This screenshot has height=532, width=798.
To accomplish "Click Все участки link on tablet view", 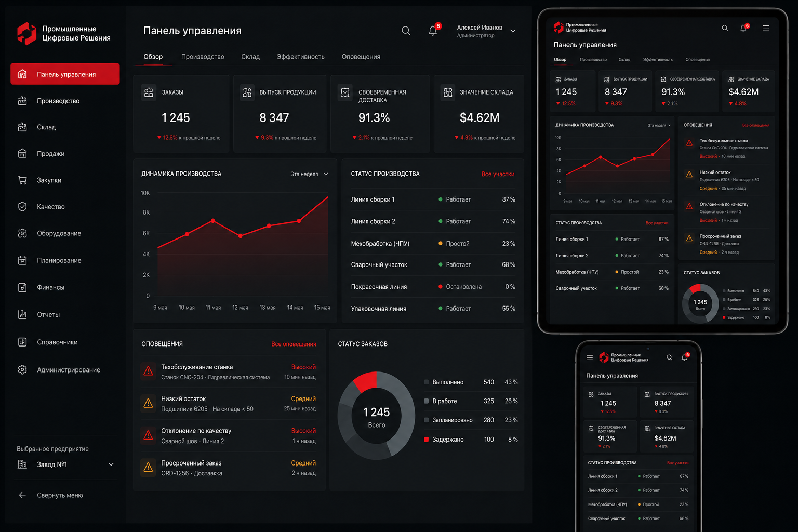I will pyautogui.click(x=657, y=223).
